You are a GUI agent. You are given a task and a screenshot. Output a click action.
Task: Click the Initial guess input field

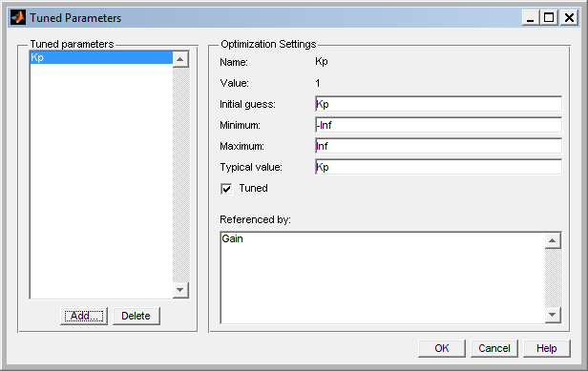pyautogui.click(x=438, y=104)
